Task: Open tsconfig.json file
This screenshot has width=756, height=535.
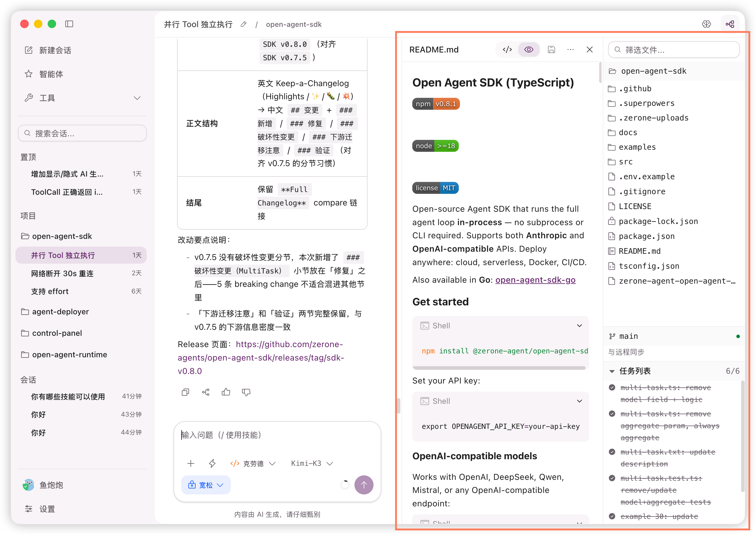Action: point(643,266)
